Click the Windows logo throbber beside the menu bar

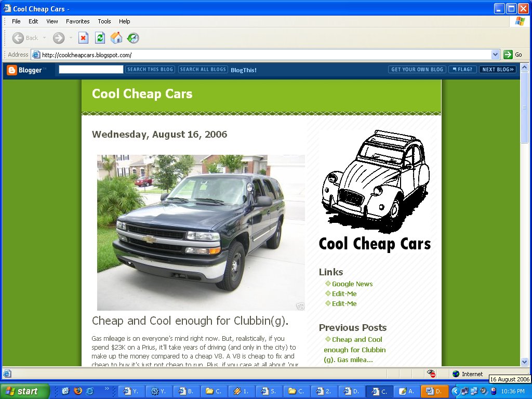pyautogui.click(x=520, y=21)
